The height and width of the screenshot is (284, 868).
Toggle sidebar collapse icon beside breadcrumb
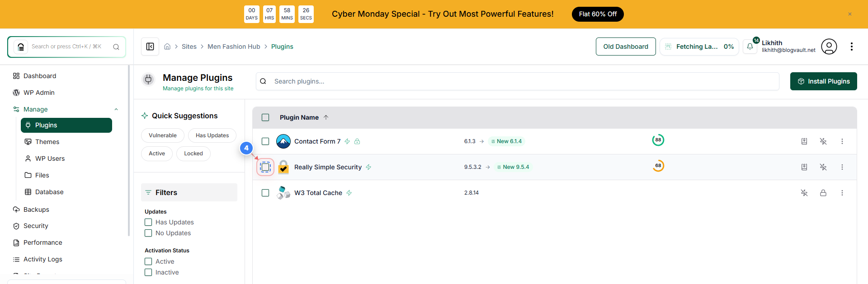150,47
